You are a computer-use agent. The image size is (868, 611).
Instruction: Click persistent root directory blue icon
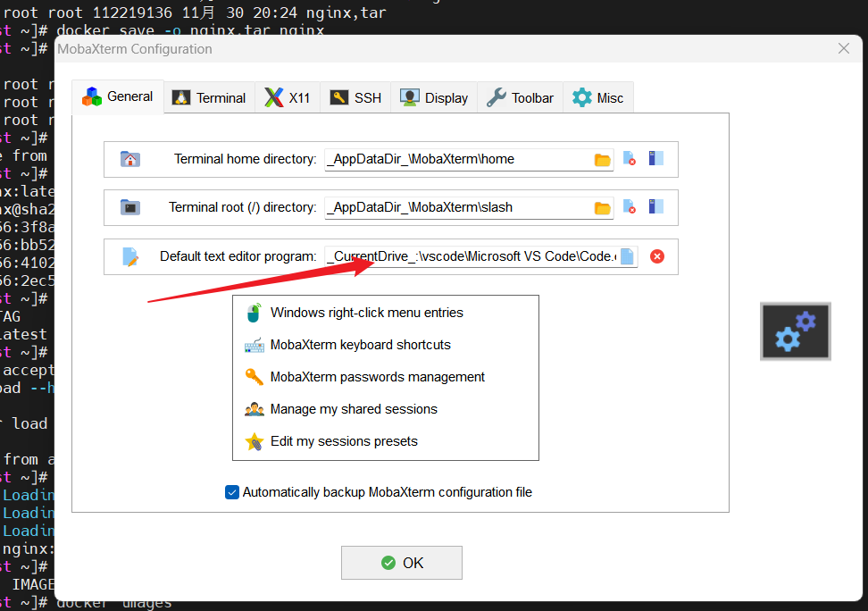[656, 207]
